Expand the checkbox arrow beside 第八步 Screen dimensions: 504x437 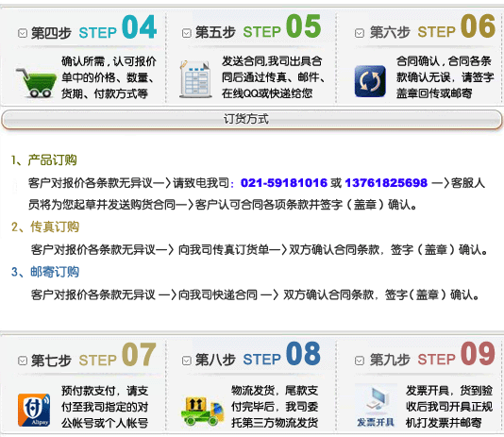(187, 361)
